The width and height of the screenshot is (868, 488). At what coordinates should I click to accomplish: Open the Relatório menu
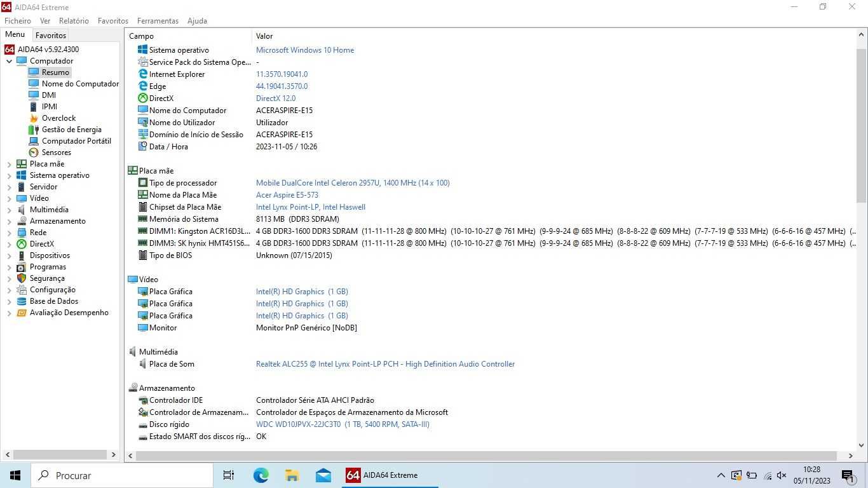74,21
